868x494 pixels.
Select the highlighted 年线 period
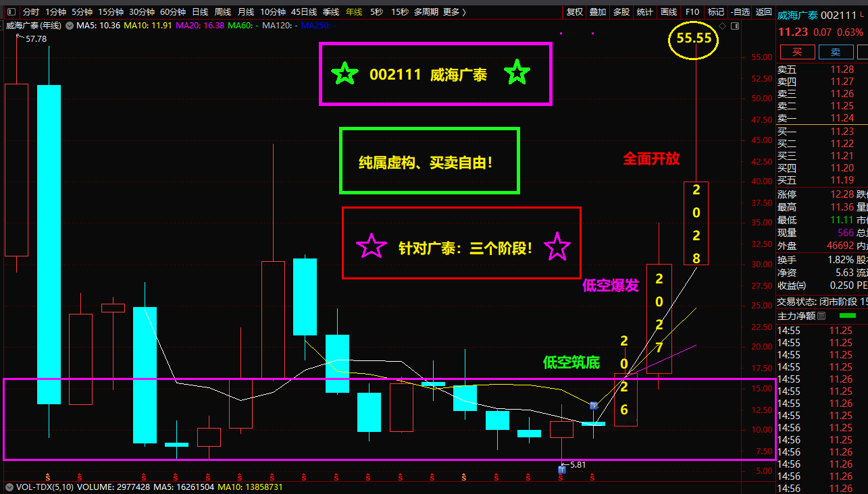(x=354, y=12)
